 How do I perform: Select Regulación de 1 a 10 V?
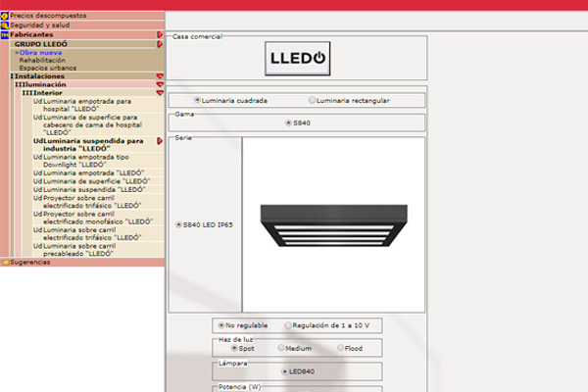point(288,325)
